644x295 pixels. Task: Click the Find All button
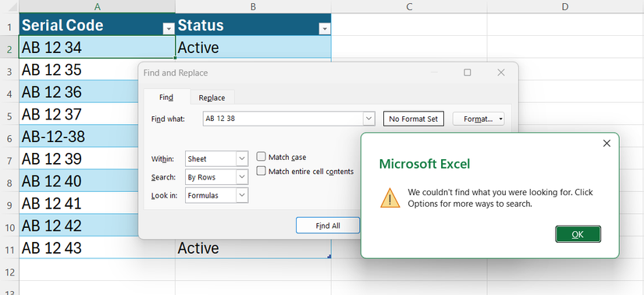328,226
